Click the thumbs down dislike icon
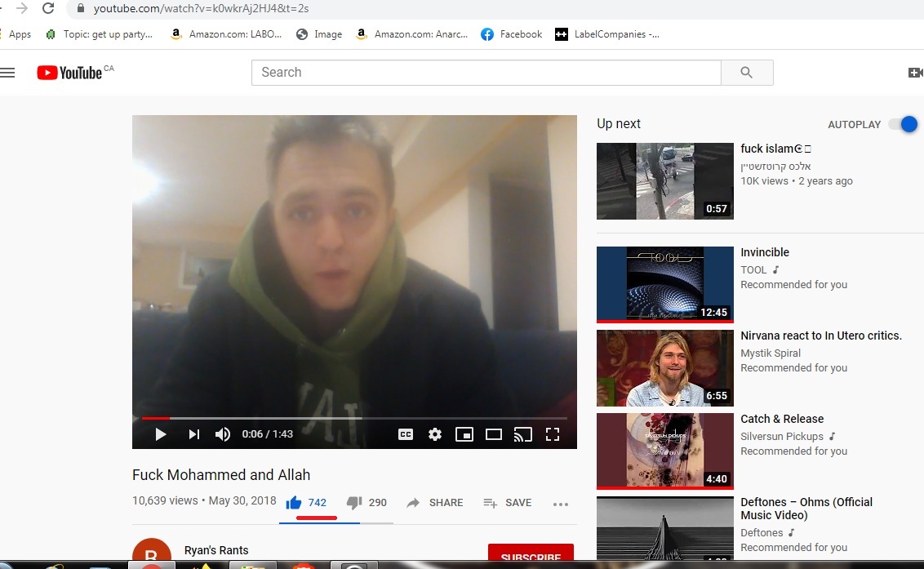The width and height of the screenshot is (924, 569). pyautogui.click(x=354, y=503)
